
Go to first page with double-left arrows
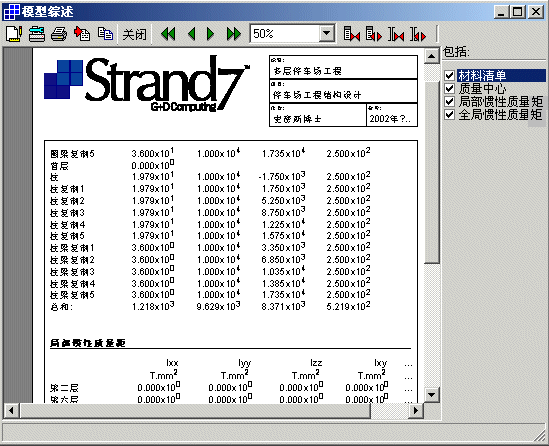point(168,34)
